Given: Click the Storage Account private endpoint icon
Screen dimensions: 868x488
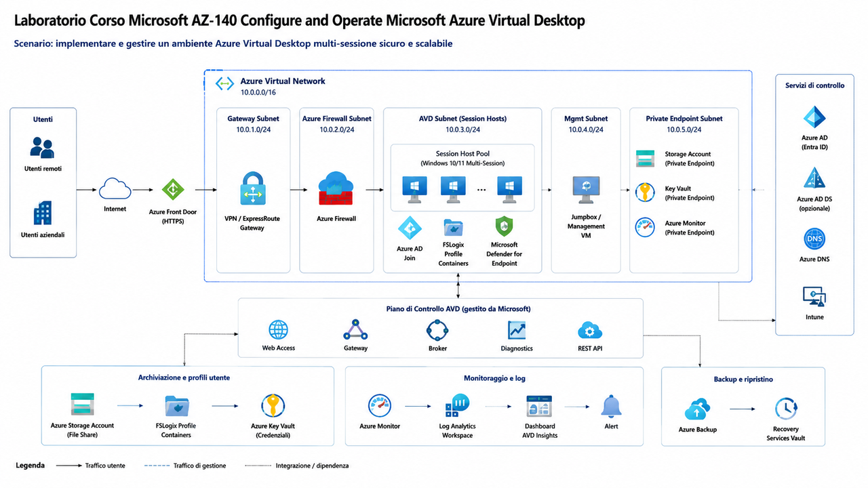Looking at the screenshot, I should pyautogui.click(x=645, y=159).
